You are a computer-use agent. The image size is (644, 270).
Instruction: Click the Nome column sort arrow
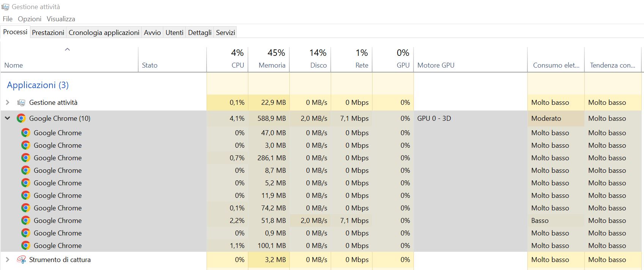(68, 49)
